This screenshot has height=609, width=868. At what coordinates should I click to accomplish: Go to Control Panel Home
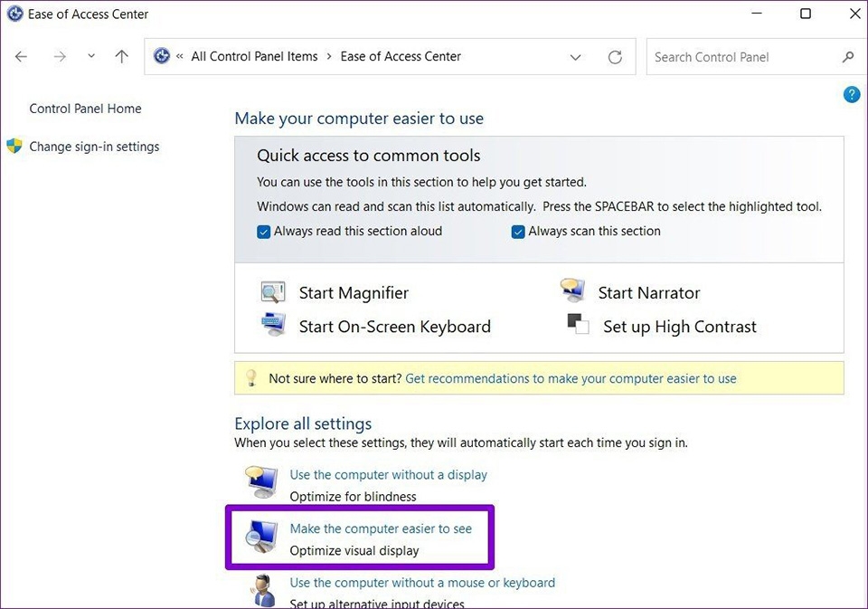[85, 108]
